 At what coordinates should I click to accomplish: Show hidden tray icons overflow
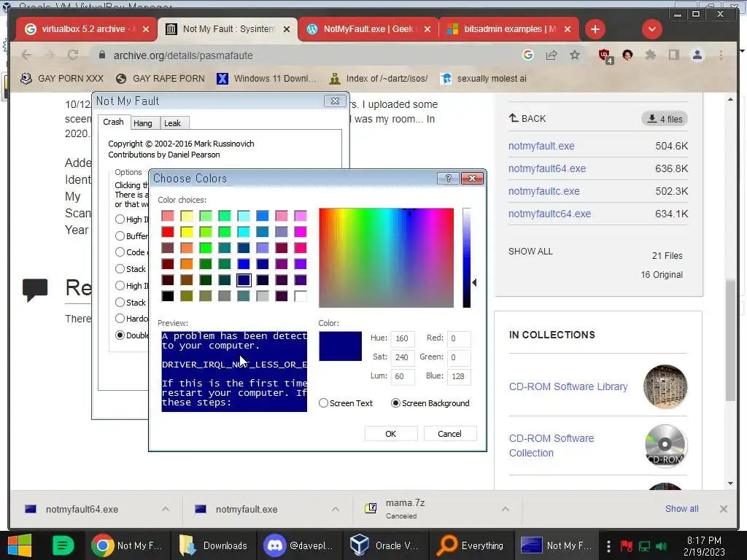click(x=608, y=545)
